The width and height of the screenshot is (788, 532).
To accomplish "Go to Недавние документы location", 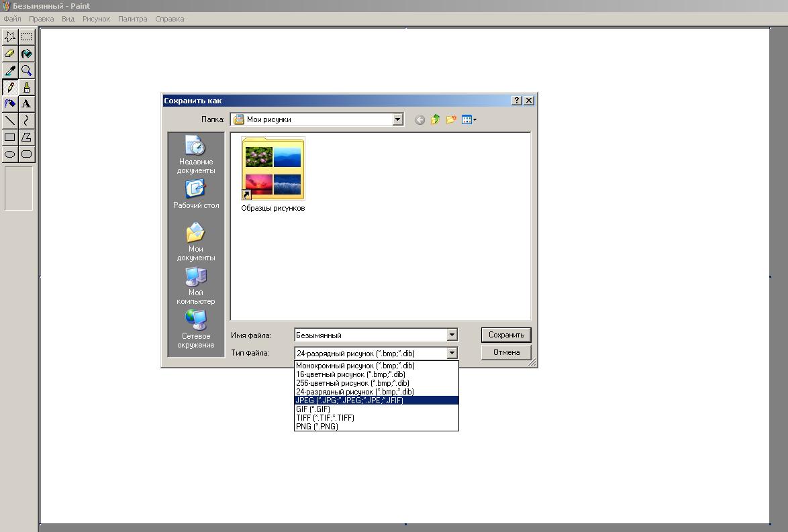I will [195, 154].
